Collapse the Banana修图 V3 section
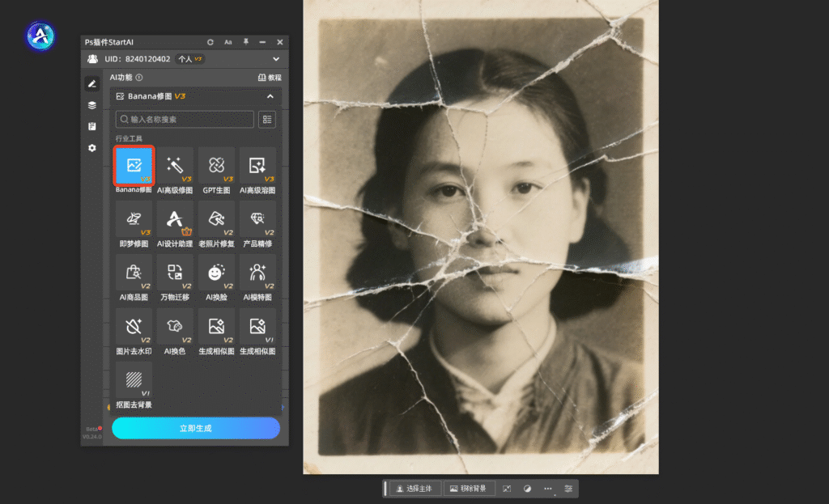The width and height of the screenshot is (829, 504). [x=270, y=96]
